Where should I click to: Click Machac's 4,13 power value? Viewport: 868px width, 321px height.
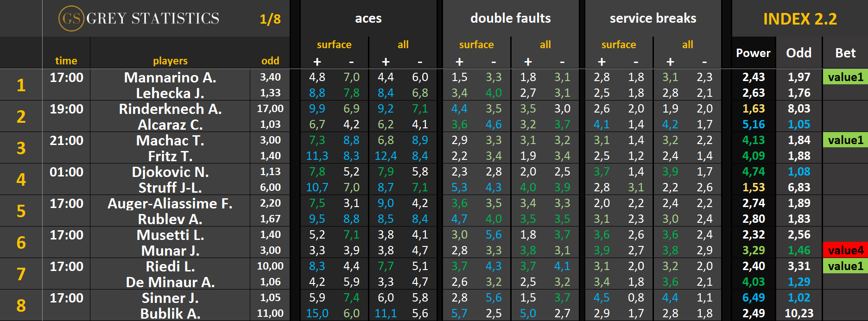pos(754,140)
